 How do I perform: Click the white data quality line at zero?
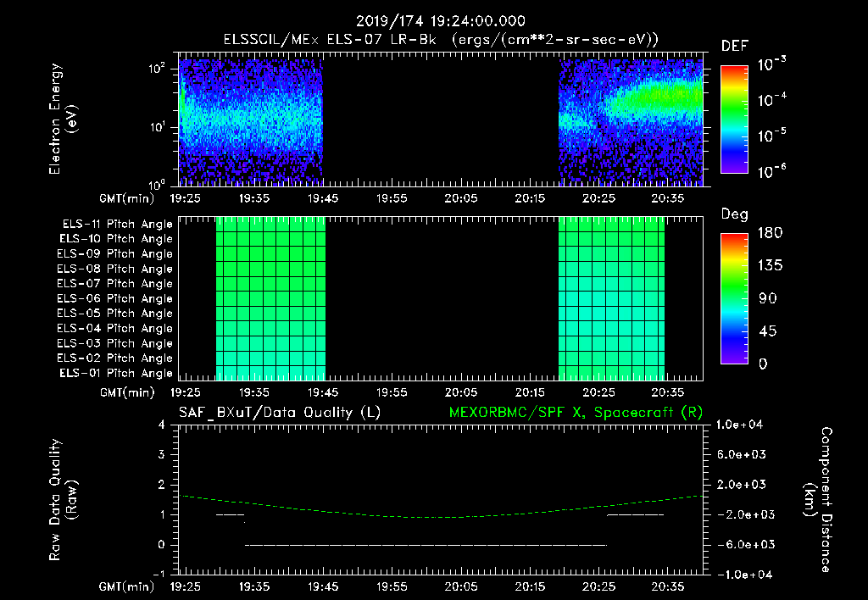point(426,545)
